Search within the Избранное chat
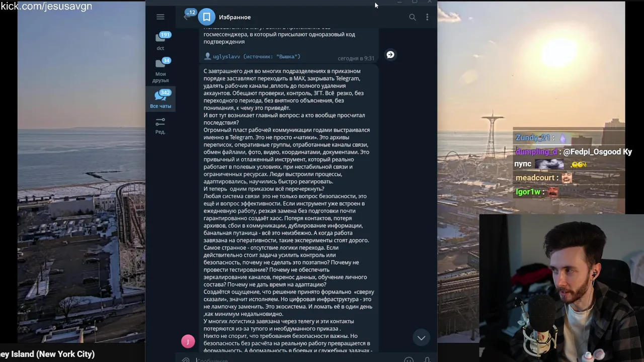Image resolution: width=644 pixels, height=362 pixels. (412, 17)
